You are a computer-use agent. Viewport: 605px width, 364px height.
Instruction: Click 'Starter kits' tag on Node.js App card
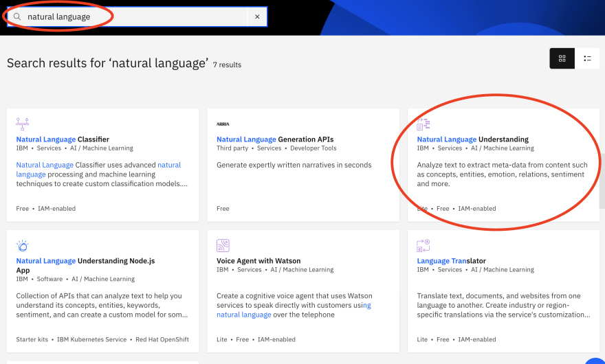[x=32, y=339]
